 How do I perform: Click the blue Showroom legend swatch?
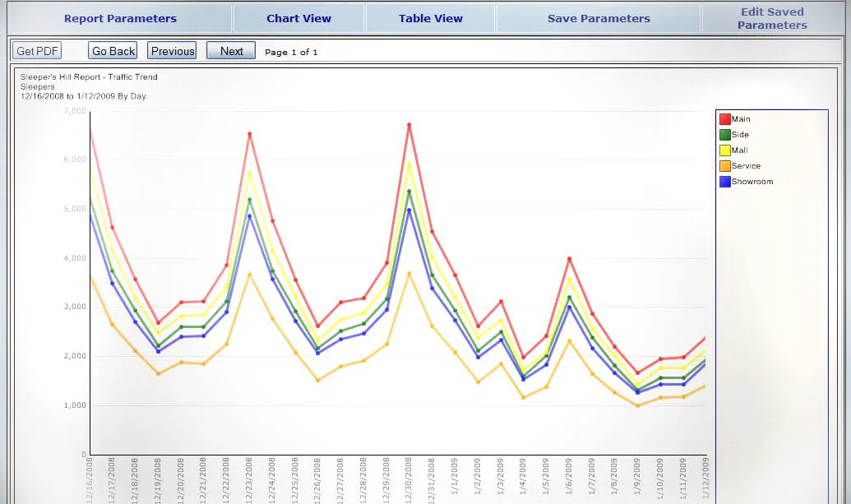(x=724, y=182)
